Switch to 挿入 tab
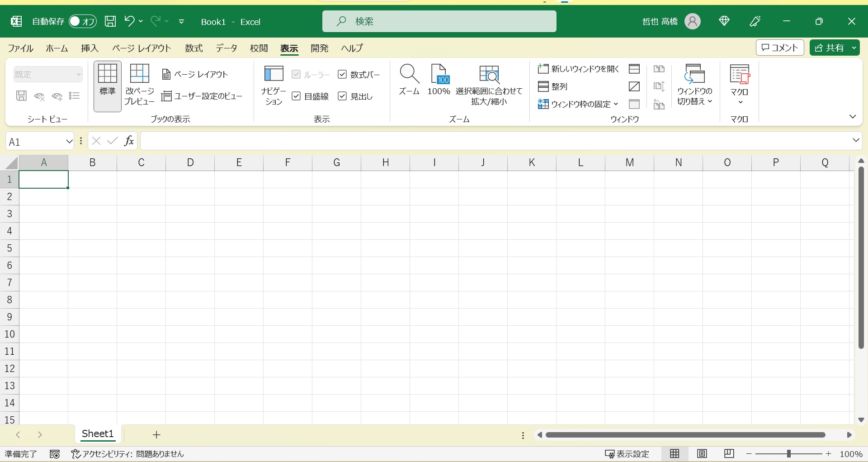This screenshot has width=868, height=462. click(90, 48)
